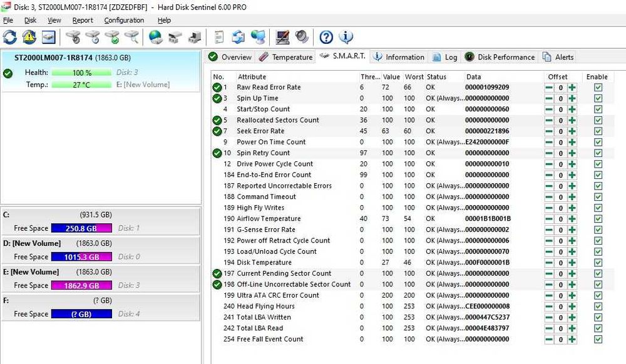Click the globe and monitor network icon
Viewport: 626px width, 364px height.
258,37
